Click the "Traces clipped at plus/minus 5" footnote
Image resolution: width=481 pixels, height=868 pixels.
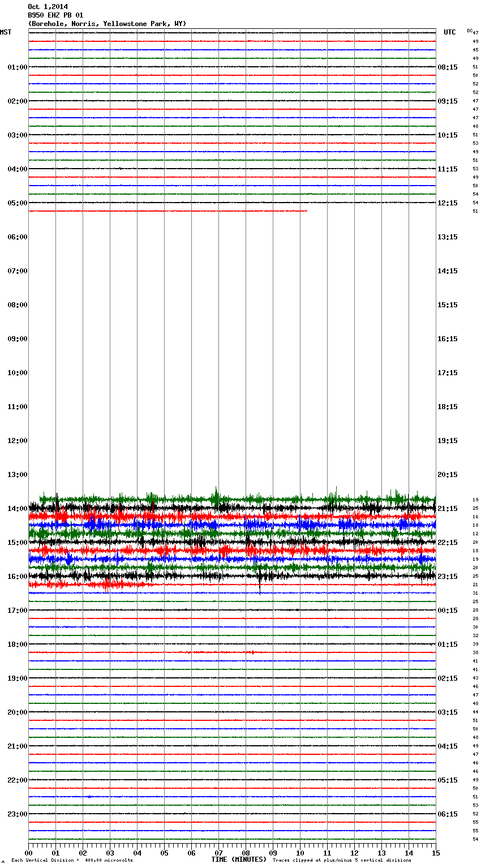click(342, 861)
